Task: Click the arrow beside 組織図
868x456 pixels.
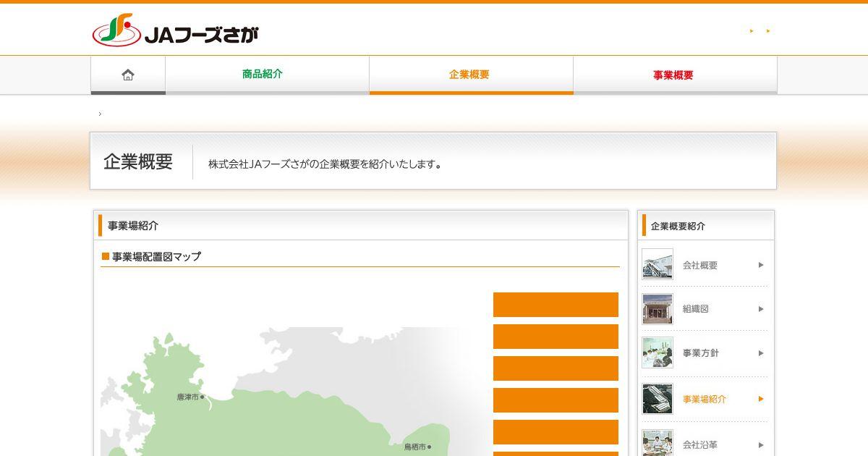Action: (x=761, y=309)
